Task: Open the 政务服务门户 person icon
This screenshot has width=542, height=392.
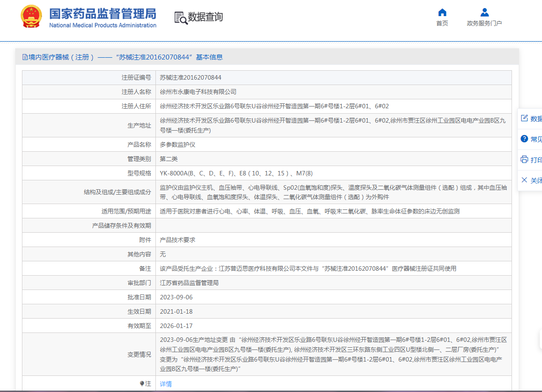Action: click(x=484, y=12)
